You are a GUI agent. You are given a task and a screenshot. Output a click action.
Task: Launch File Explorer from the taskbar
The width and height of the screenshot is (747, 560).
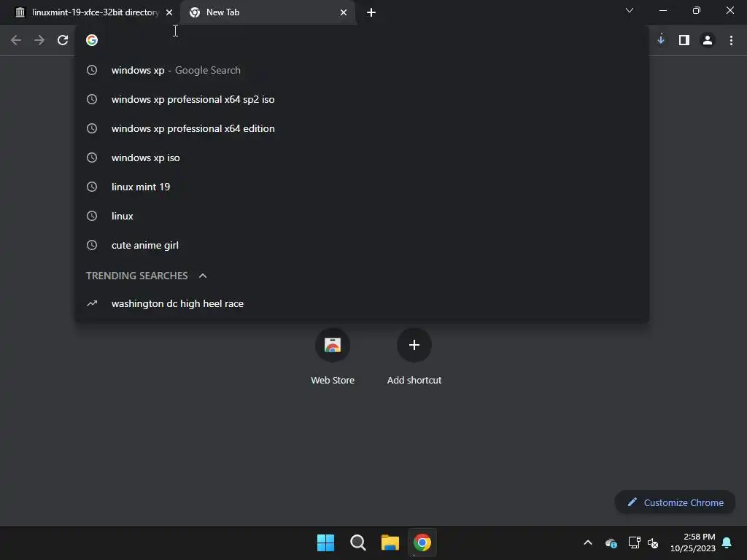390,542
